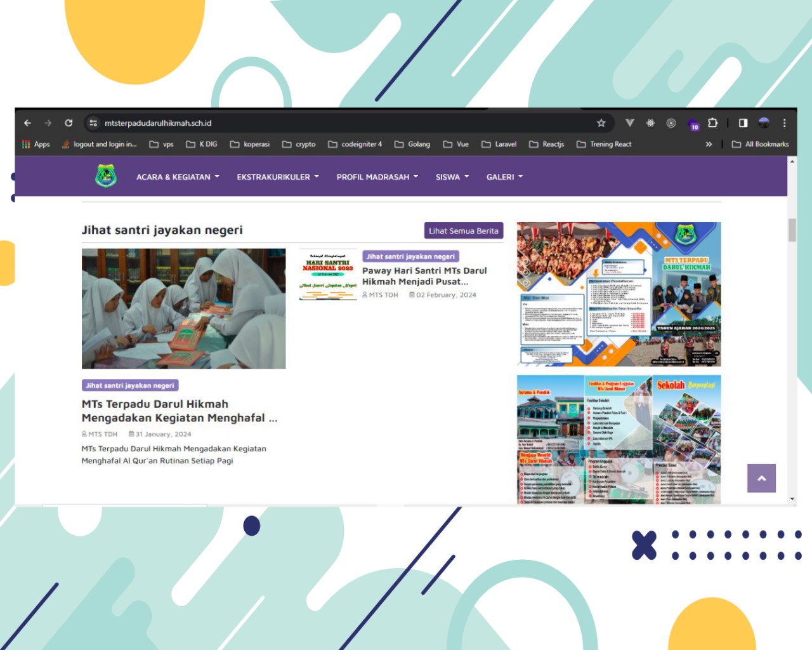Click the madrasah logo in the navbar

pyautogui.click(x=106, y=176)
